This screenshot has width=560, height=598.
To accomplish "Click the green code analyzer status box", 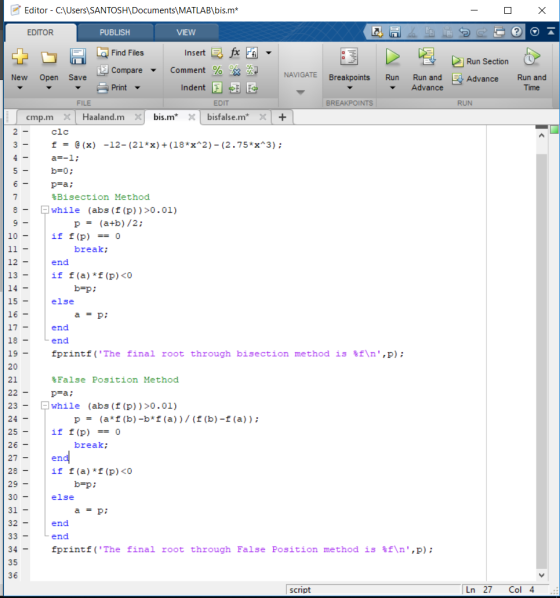I will tap(554, 130).
